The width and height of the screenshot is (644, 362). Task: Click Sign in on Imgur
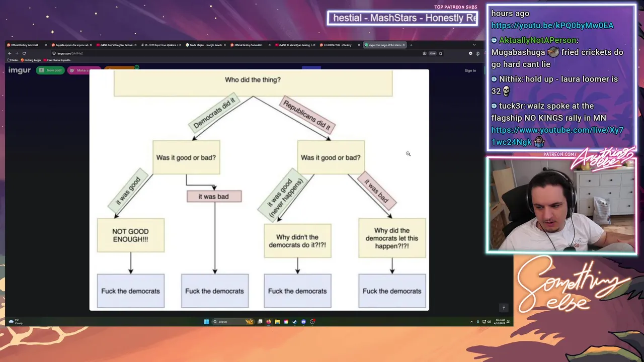click(470, 70)
